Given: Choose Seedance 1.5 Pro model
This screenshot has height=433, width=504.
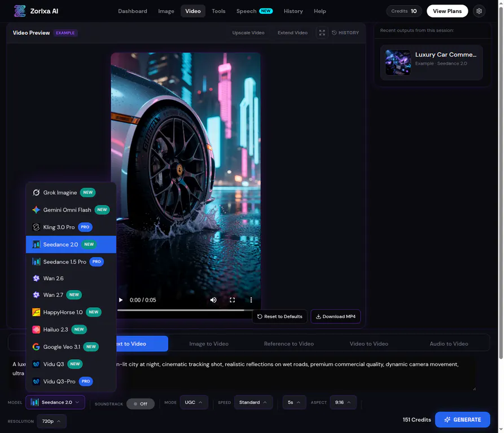Looking at the screenshot, I should coord(71,262).
